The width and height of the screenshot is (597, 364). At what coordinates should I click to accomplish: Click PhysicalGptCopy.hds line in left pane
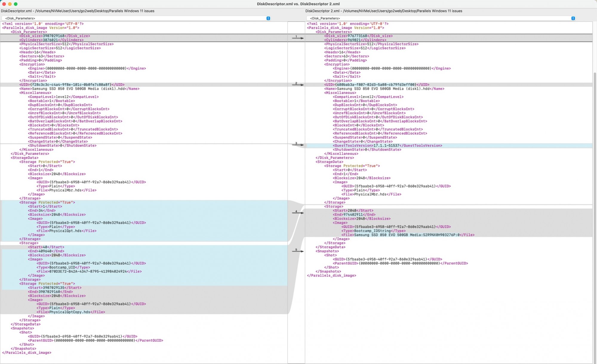click(71, 312)
